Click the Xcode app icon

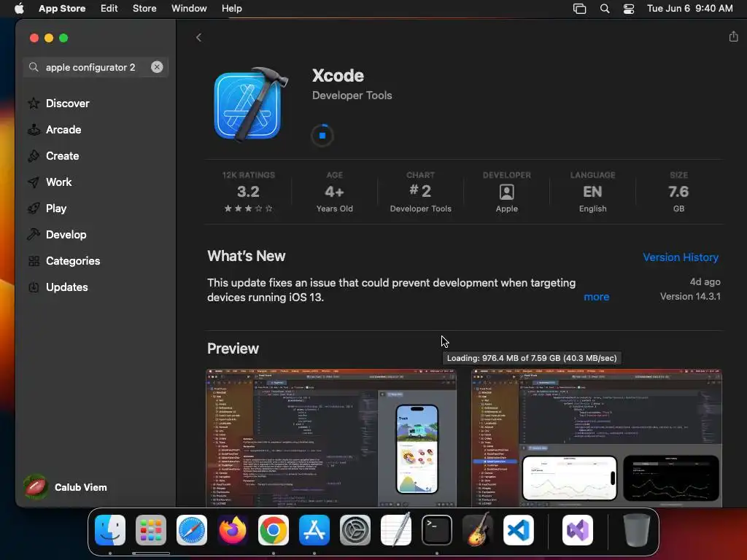(x=251, y=104)
